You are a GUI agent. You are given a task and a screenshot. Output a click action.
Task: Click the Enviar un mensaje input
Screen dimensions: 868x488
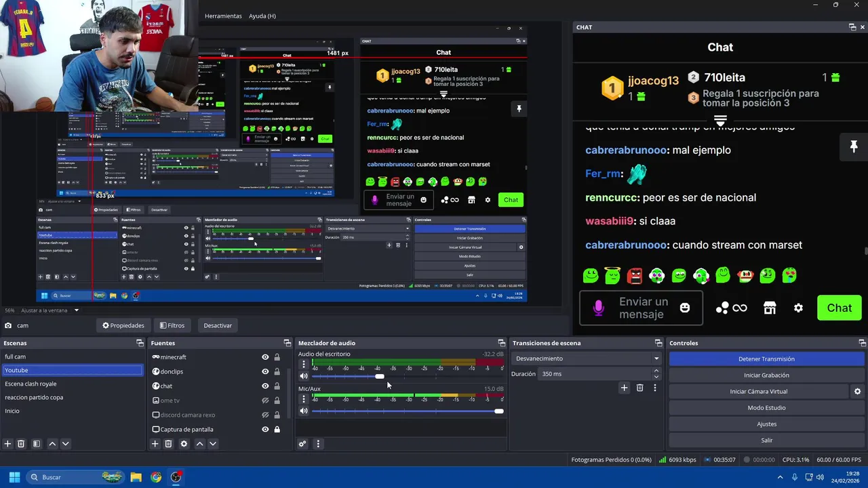coord(643,308)
